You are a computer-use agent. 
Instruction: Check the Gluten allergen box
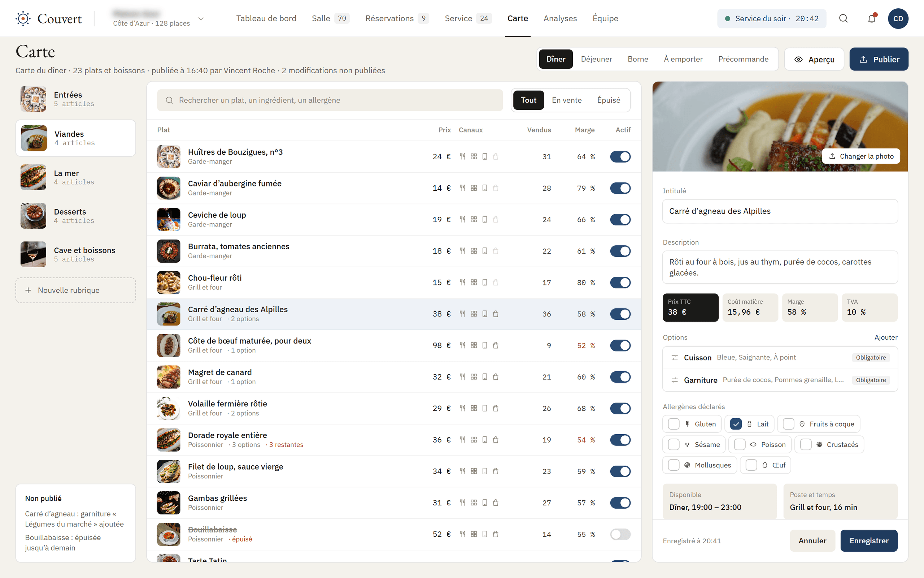tap(674, 424)
